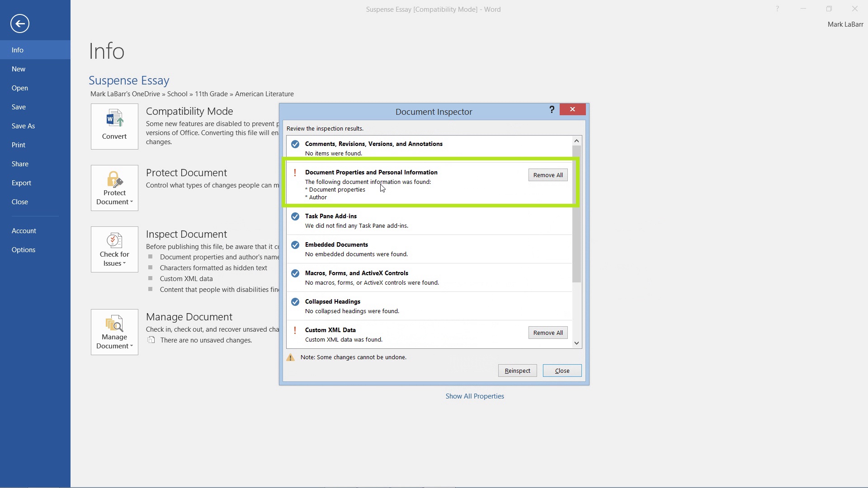Viewport: 868px width, 488px height.
Task: Select New document menu option
Action: (19, 69)
